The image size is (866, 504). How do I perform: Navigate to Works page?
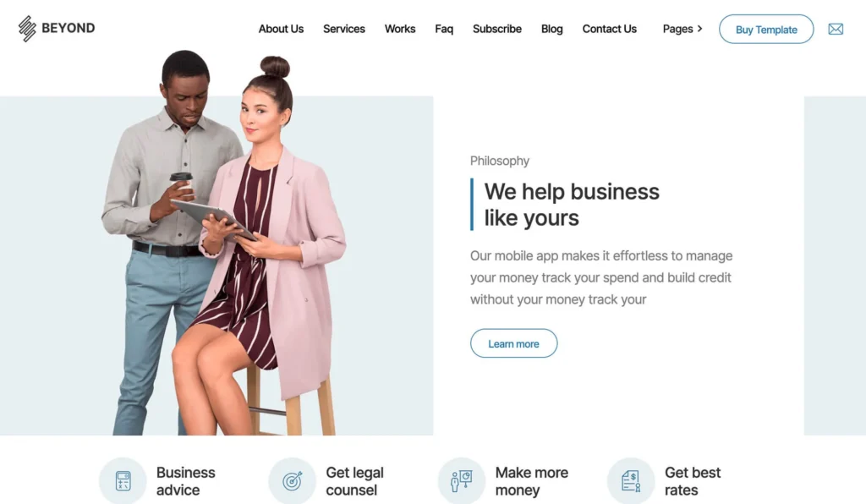(x=400, y=29)
